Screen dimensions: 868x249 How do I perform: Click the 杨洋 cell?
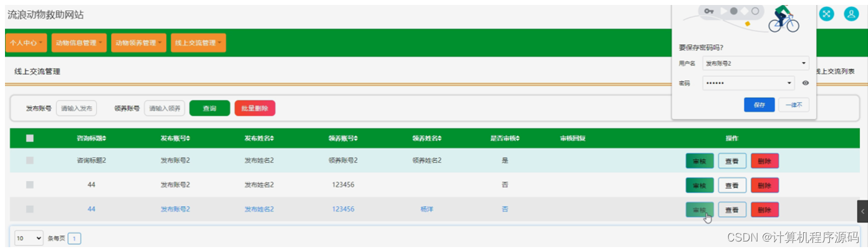(427, 209)
